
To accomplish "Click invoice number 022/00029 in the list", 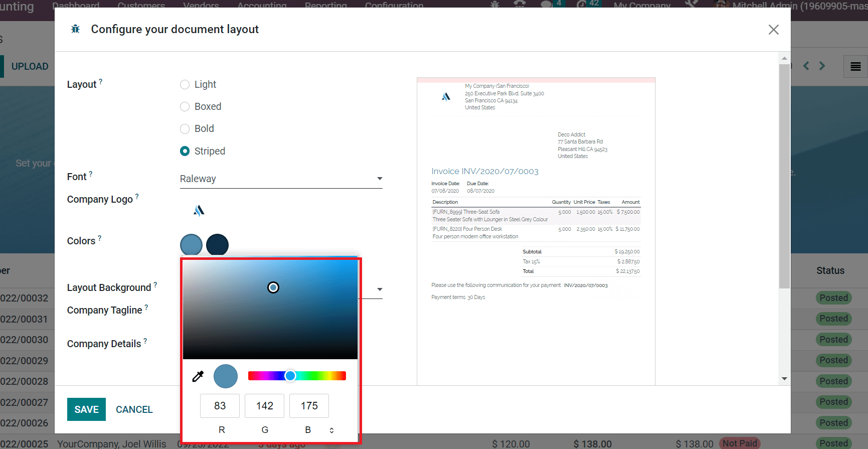I will click(x=24, y=361).
